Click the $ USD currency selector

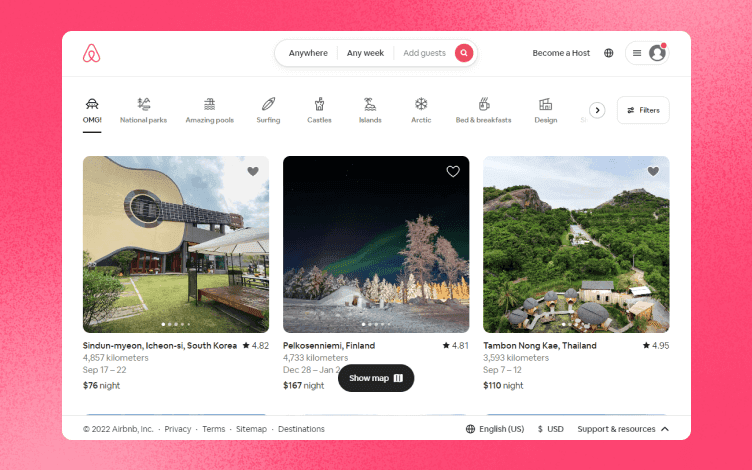[x=551, y=429]
